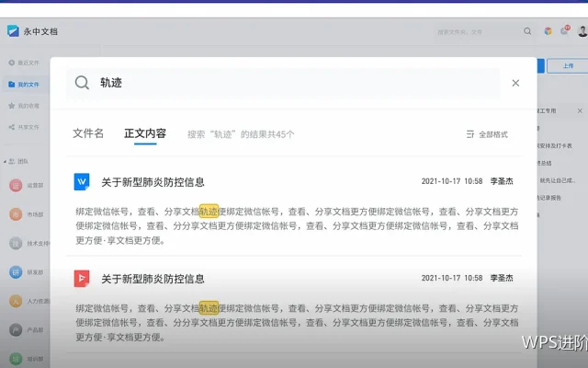Click the top bar search magnifier icon
The width and height of the screenshot is (588, 368).
tap(527, 31)
